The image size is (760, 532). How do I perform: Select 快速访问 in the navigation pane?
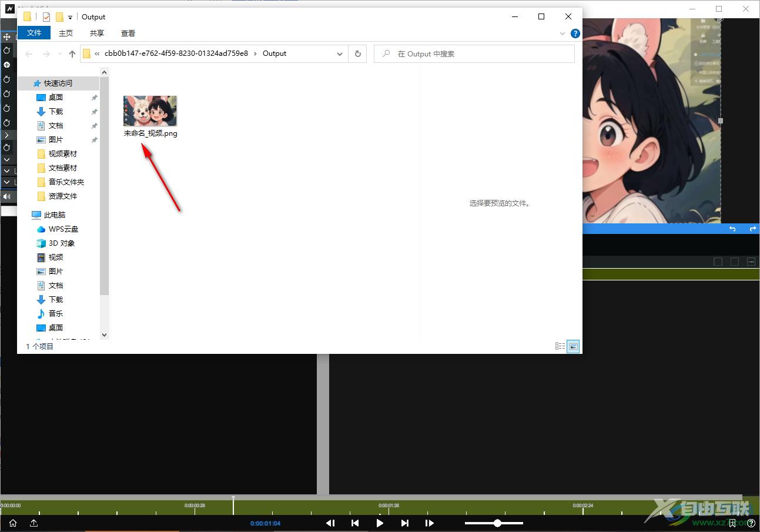click(58, 83)
